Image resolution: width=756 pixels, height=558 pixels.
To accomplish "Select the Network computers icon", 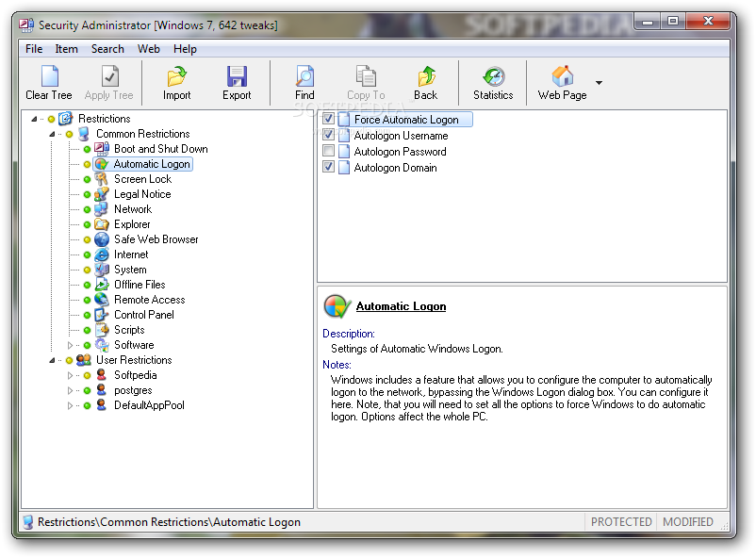I will coord(101,209).
